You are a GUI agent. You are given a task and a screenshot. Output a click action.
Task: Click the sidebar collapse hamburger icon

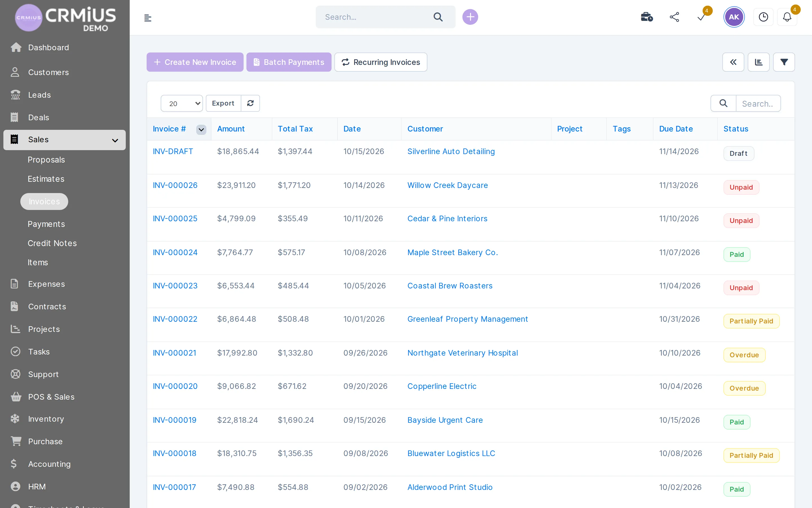coord(148,17)
